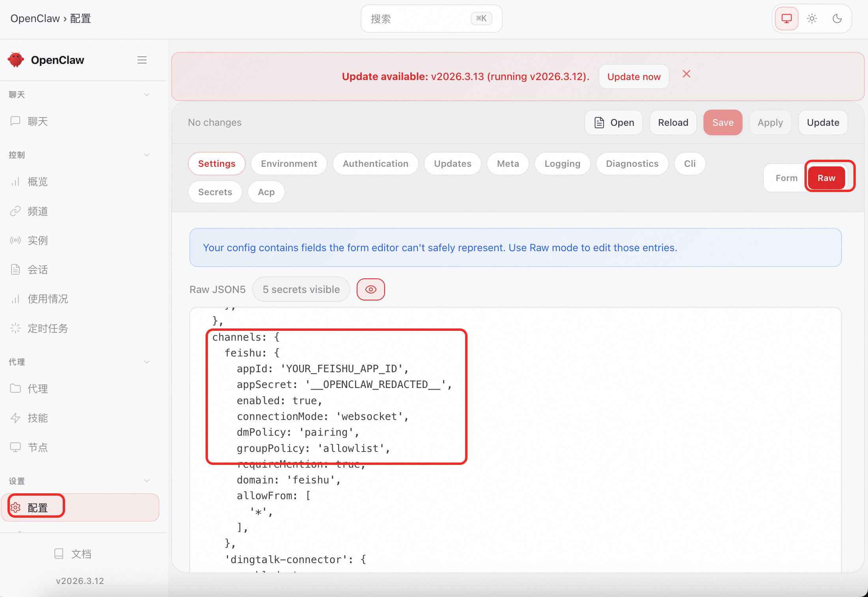Open the Cli config tab
Viewport: 868px width, 597px height.
[690, 164]
